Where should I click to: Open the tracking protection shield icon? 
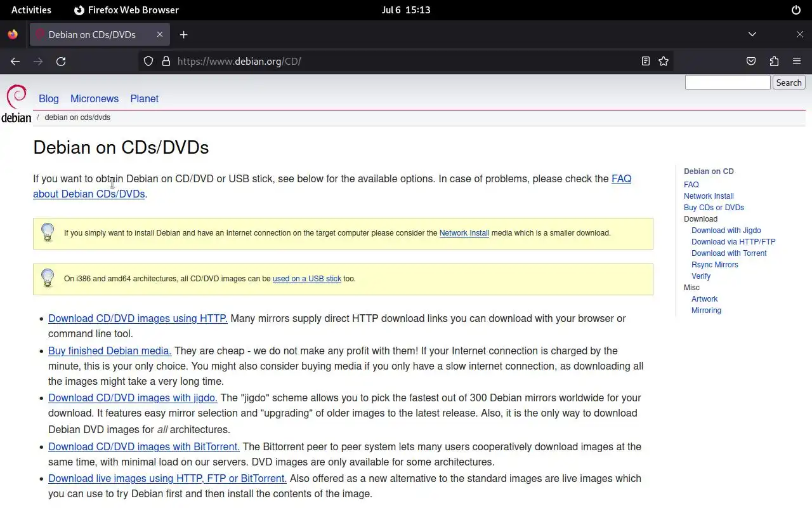coord(148,62)
